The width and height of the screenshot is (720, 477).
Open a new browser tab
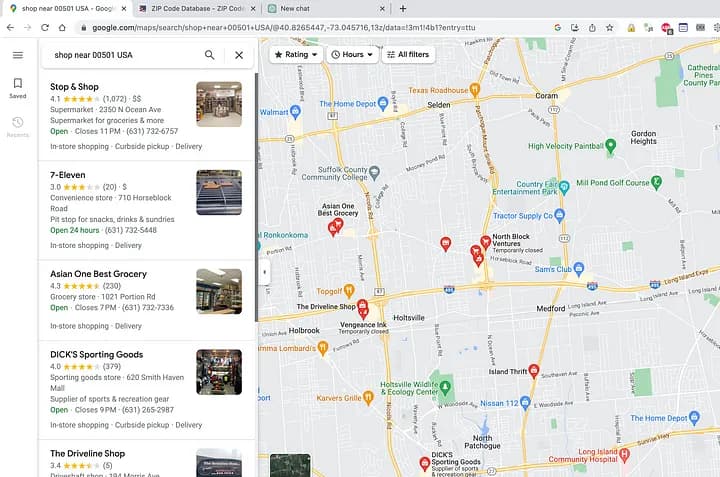(403, 8)
